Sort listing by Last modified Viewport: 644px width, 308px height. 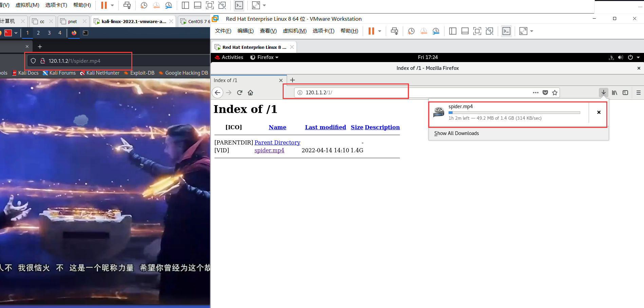coord(325,127)
